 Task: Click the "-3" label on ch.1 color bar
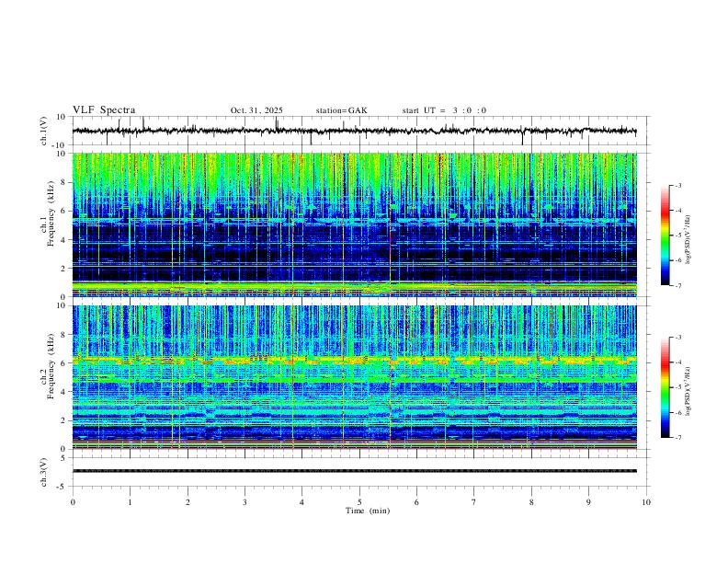coord(678,185)
